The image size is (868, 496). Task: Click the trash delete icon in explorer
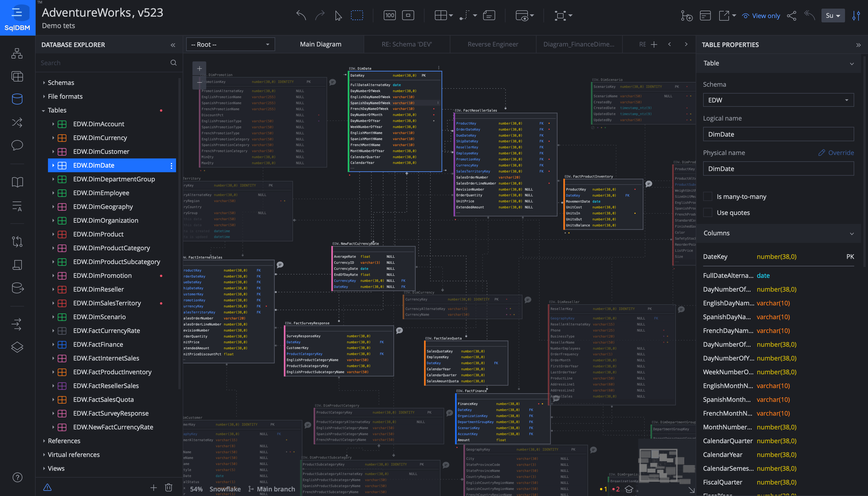point(168,487)
